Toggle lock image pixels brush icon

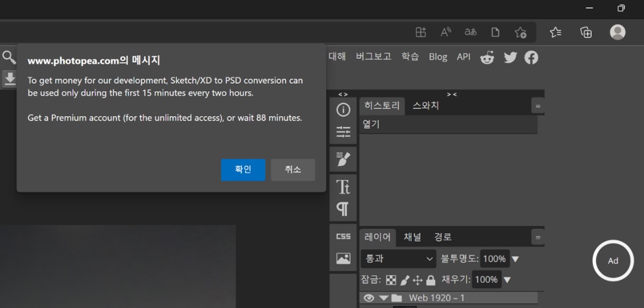point(404,280)
